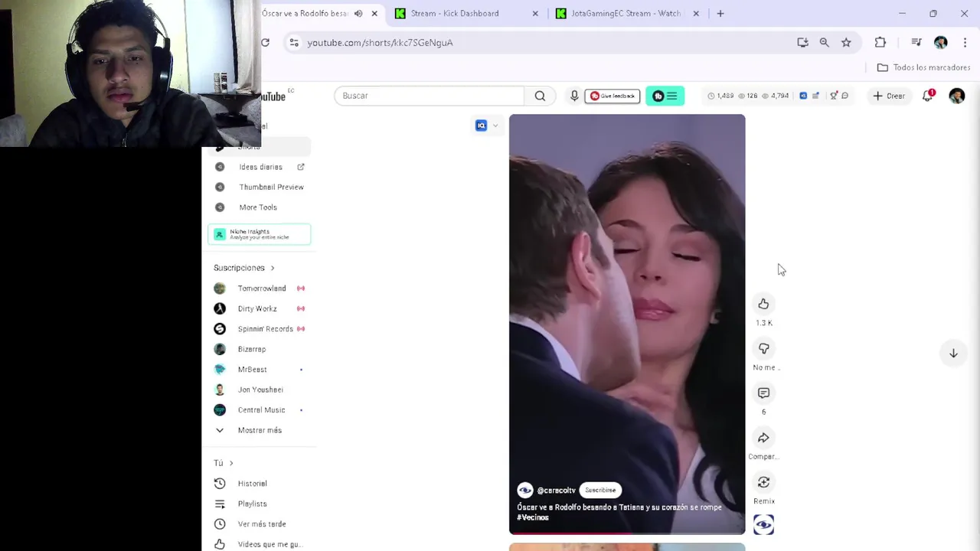Open Playlists in sidebar
The width and height of the screenshot is (980, 551).
252,504
